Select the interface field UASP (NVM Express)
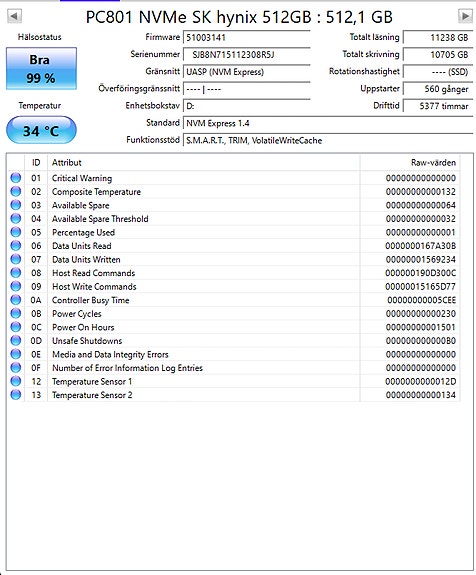The height and width of the screenshot is (575, 476). (246, 72)
